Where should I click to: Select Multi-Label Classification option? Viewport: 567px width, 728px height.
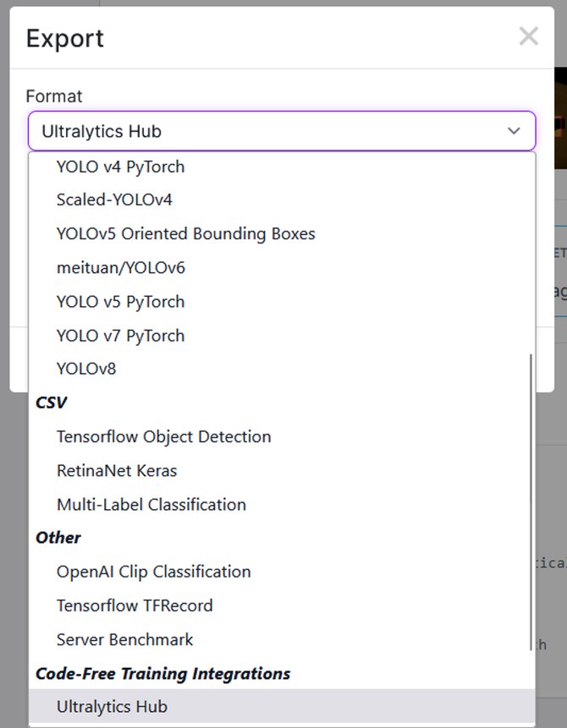pos(151,505)
